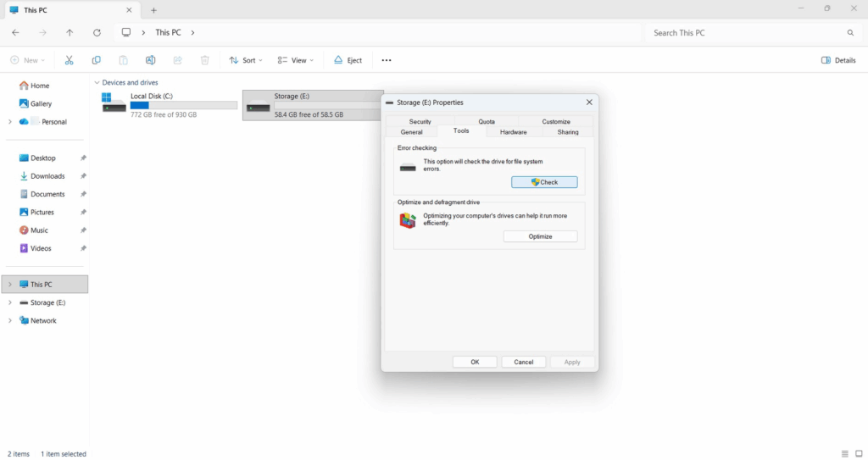This screenshot has width=868, height=460.
Task: Add a new Explorer tab
Action: pos(154,10)
